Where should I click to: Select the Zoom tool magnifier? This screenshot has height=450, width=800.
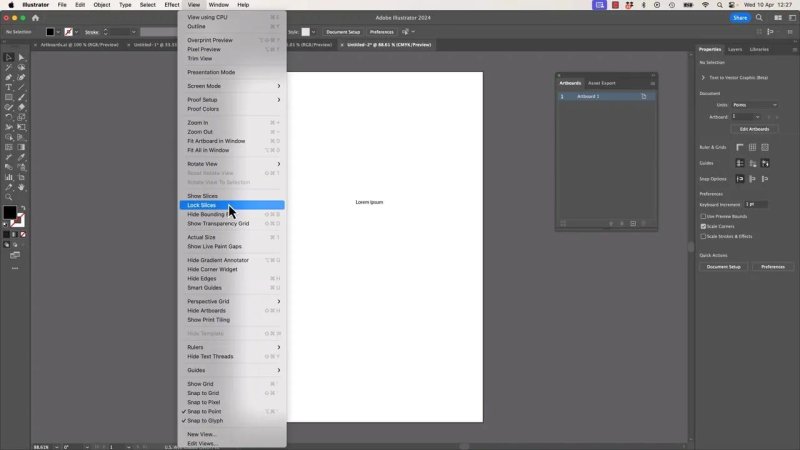[8, 197]
